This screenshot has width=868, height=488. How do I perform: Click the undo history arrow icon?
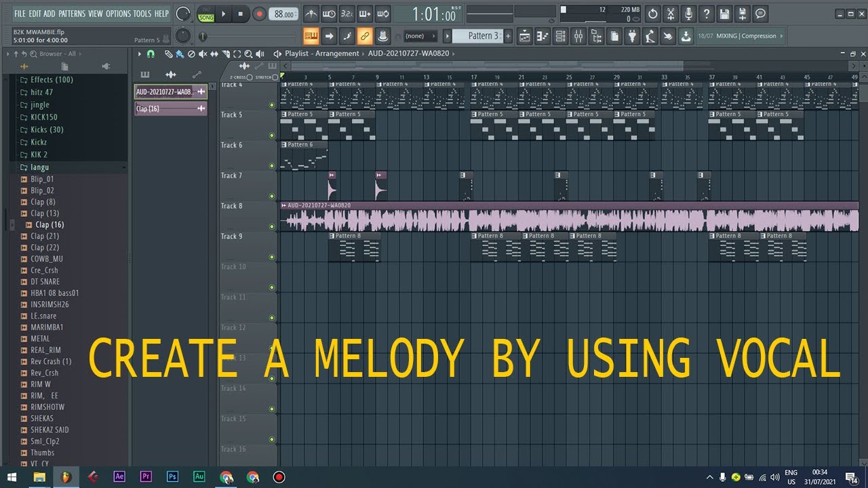pyautogui.click(x=652, y=14)
